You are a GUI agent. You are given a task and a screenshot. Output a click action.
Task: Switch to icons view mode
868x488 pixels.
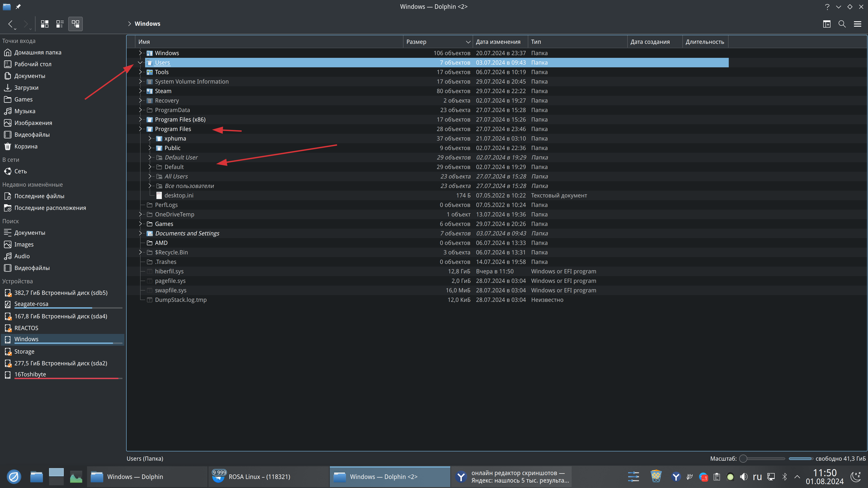coord(45,24)
